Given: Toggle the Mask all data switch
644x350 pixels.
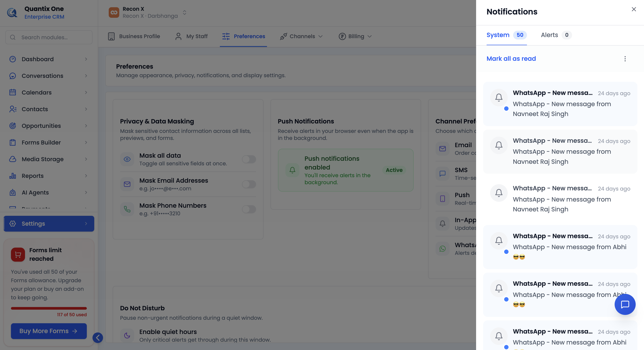Looking at the screenshot, I should pos(249,159).
